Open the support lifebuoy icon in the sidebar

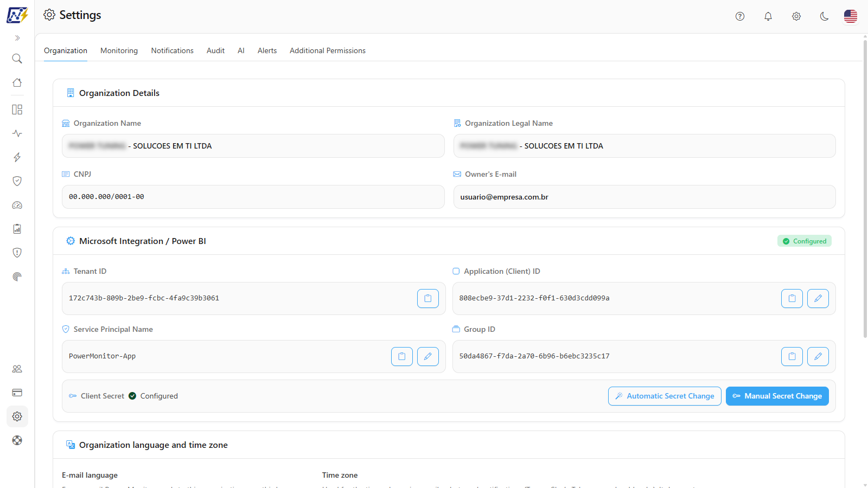(x=17, y=440)
